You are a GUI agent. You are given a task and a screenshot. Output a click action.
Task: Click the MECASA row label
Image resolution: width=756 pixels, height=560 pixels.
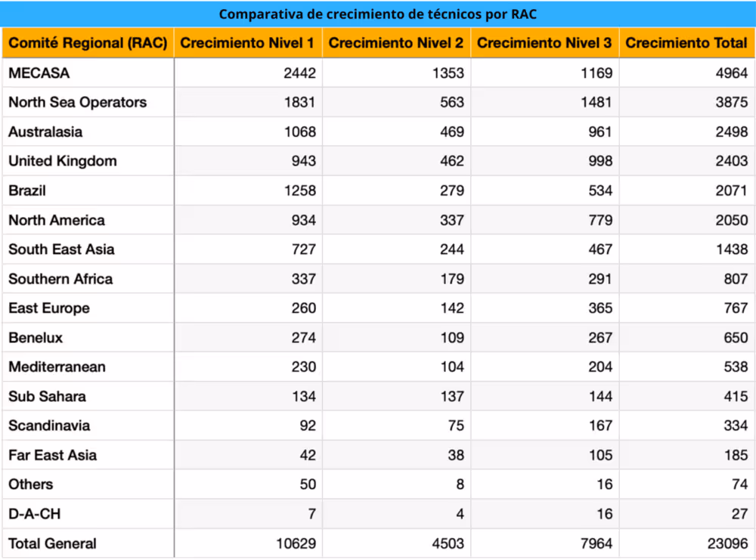[39, 73]
